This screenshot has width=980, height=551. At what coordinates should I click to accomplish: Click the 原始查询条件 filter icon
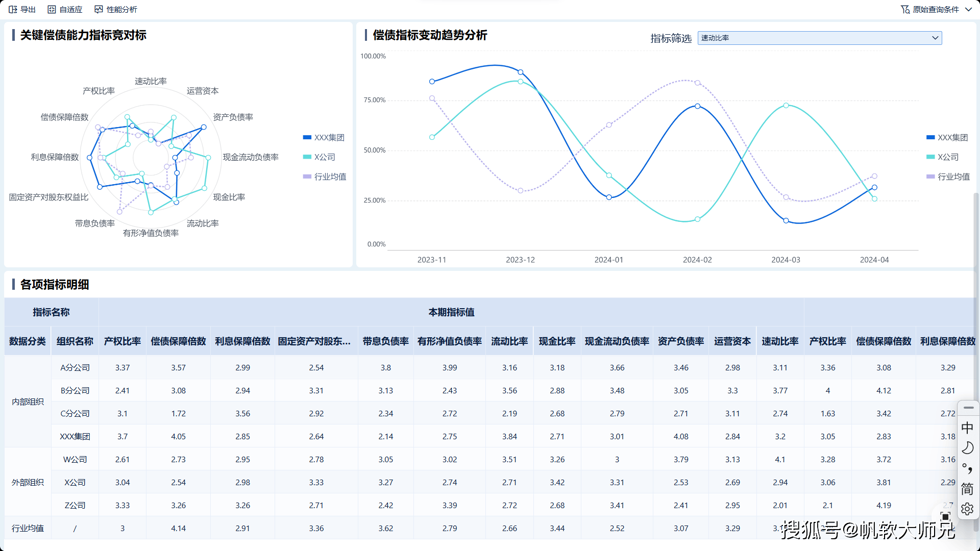[905, 9]
